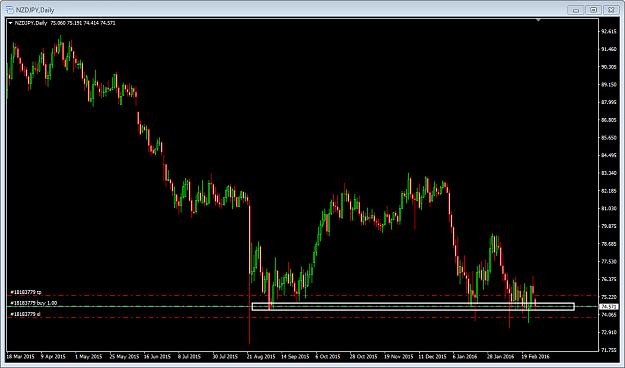Click the 28 Oct 2015 date label

pyautogui.click(x=364, y=356)
